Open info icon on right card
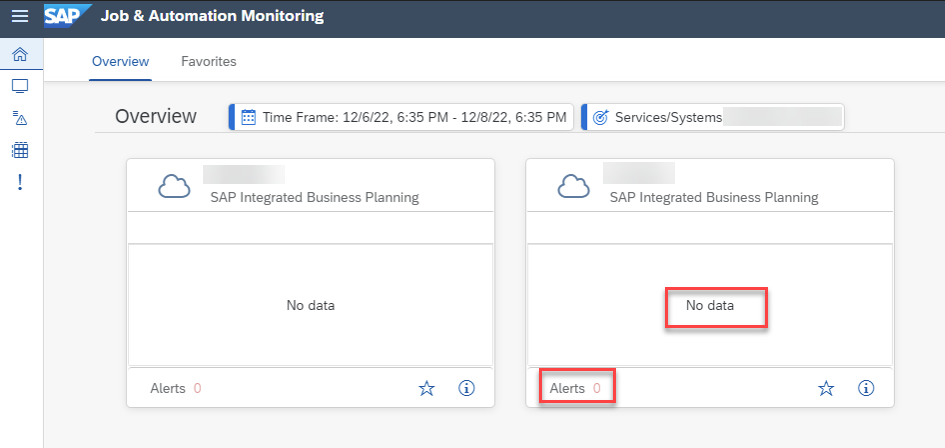Screen dimensions: 945x448 point(866,388)
